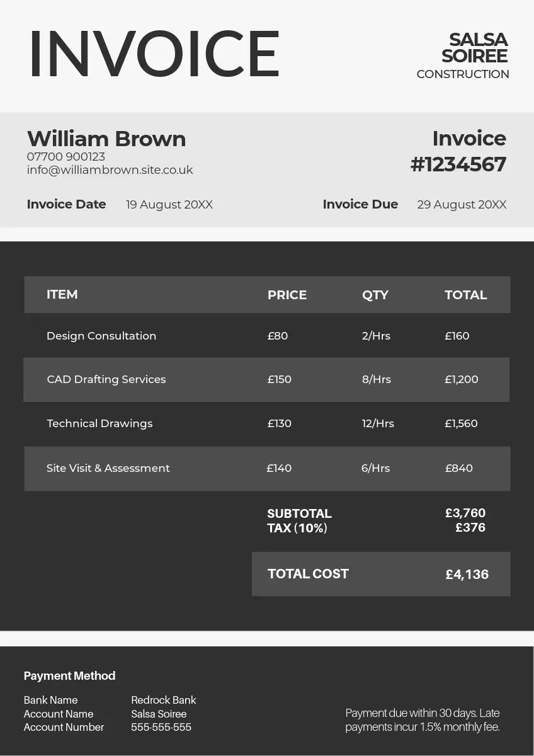534x756 pixels.
Task: Open the info@williambrown.site.co.uk email address
Action: (110, 170)
